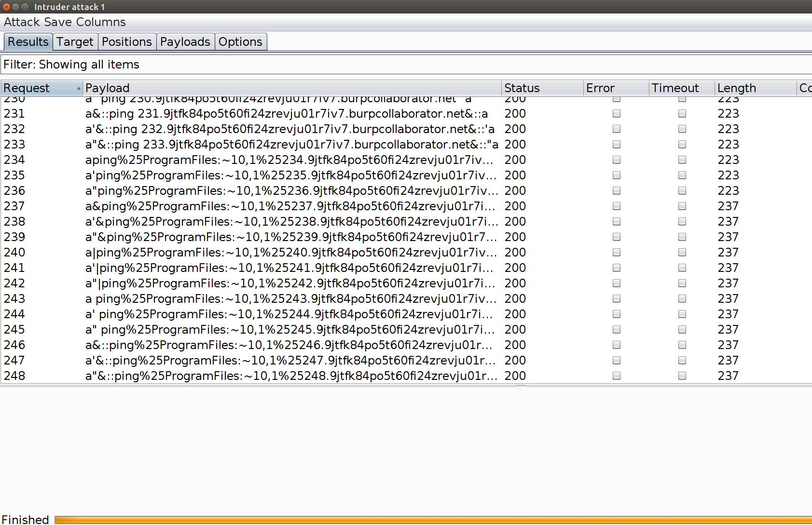Click status 200 of request 241
This screenshot has width=812, height=525.
click(x=515, y=268)
